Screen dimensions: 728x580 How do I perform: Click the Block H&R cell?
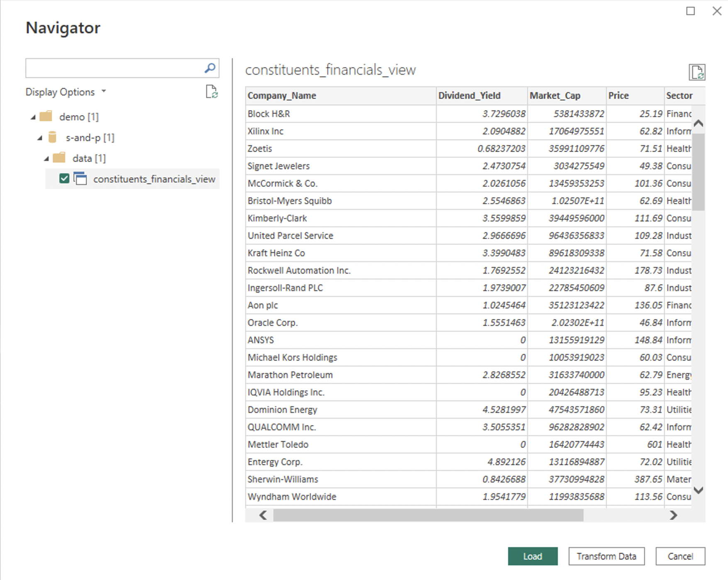tap(341, 114)
